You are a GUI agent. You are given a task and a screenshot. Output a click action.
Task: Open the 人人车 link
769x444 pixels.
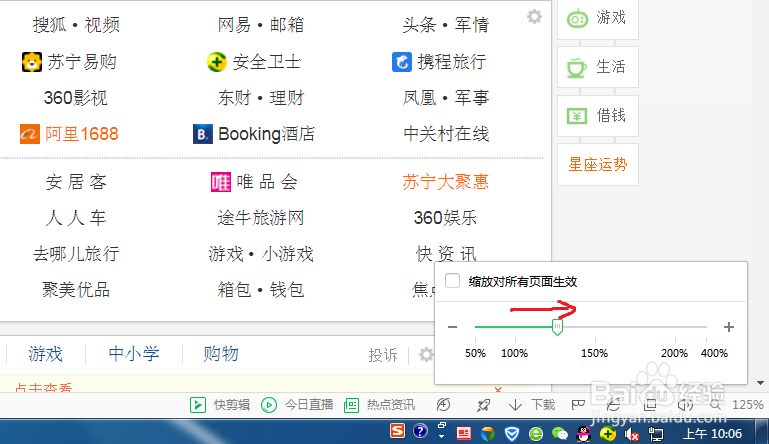76,218
